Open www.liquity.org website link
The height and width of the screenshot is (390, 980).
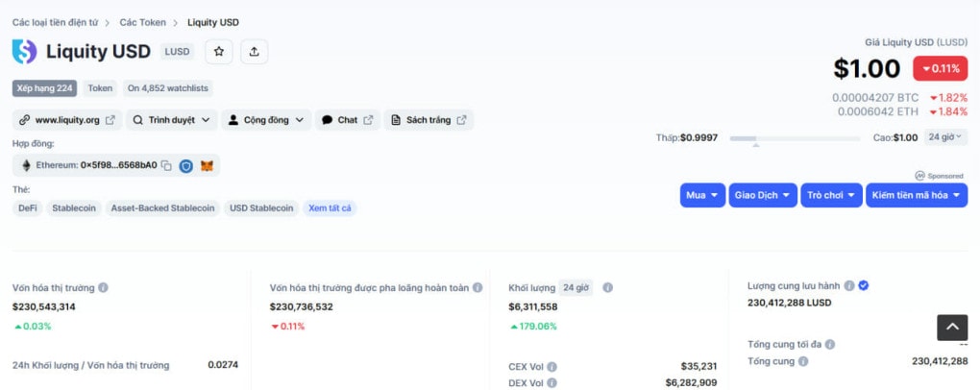pos(67,120)
